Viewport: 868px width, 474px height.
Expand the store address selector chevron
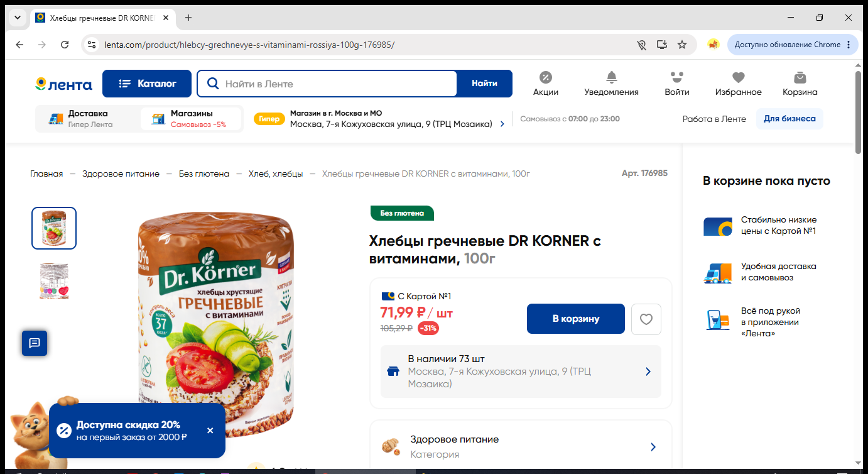502,124
